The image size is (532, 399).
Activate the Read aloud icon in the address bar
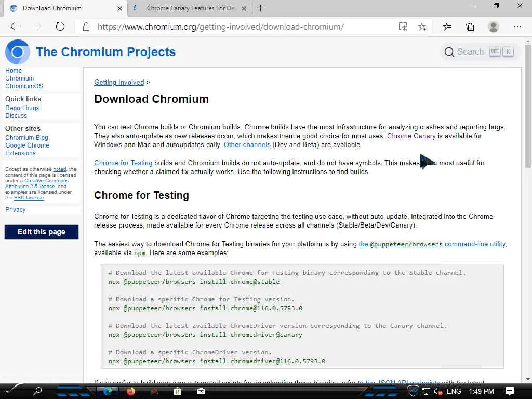pyautogui.click(x=403, y=26)
